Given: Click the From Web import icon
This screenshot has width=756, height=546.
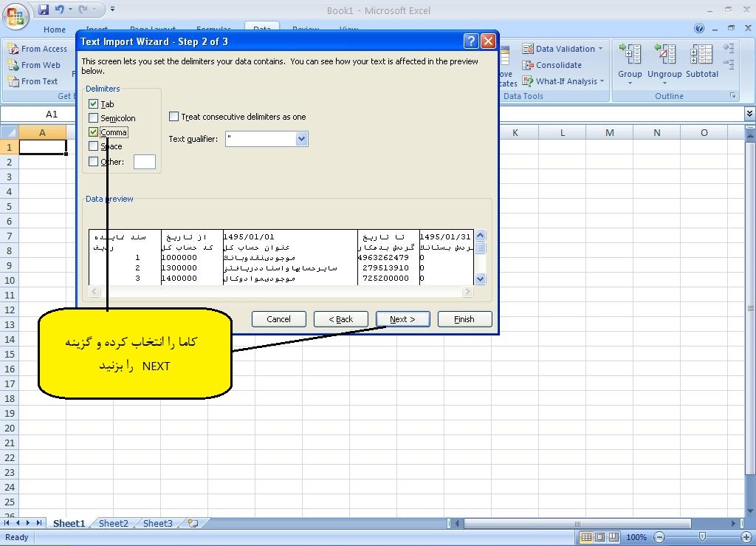Looking at the screenshot, I should (x=13, y=65).
